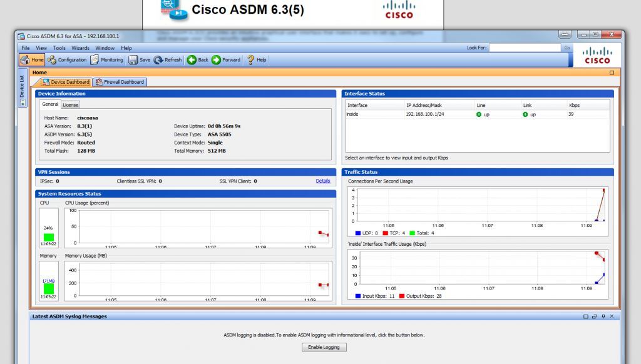The height and width of the screenshot is (364, 641).
Task: Click the ASA 5505 device type text
Action: pos(220,134)
